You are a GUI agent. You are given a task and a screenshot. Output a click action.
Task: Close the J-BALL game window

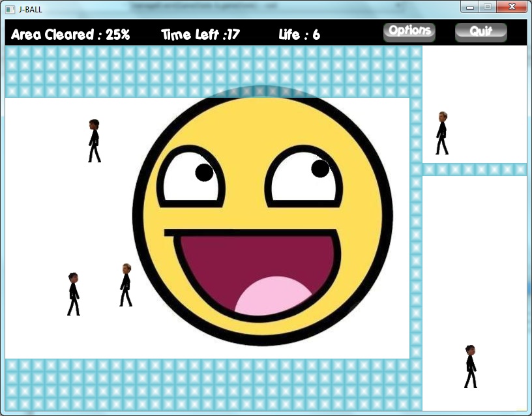coord(511,7)
